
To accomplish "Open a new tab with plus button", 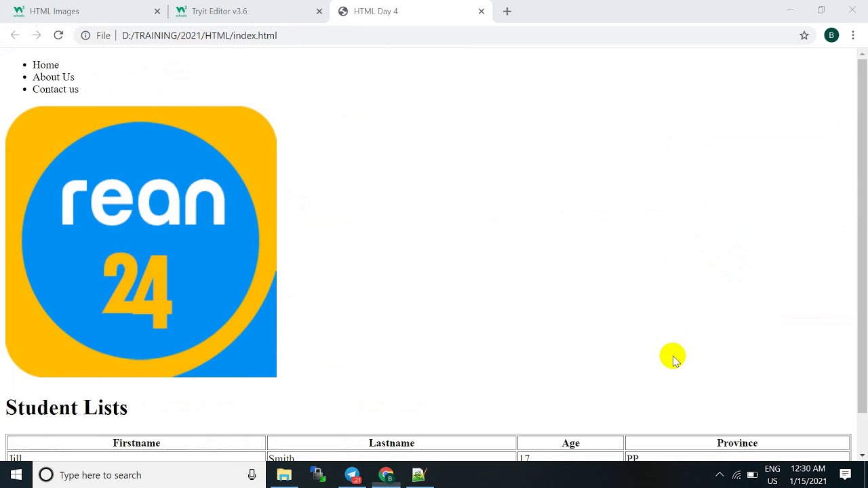I will (x=507, y=11).
